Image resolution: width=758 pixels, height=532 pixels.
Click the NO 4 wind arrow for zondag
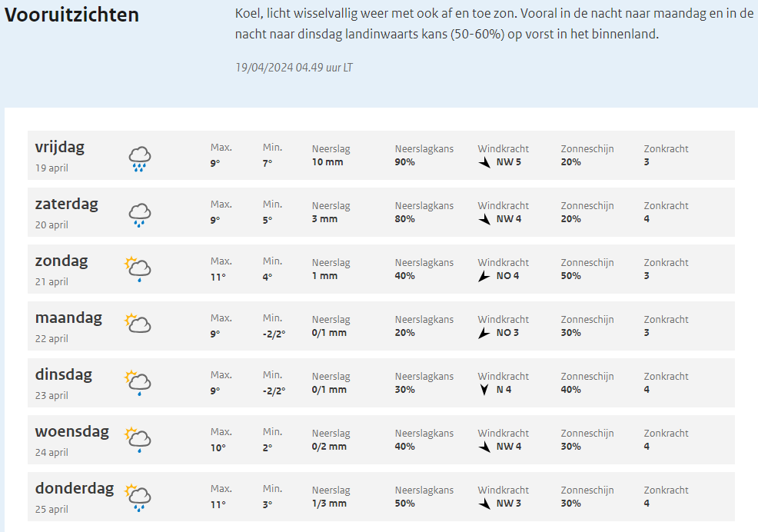point(484,276)
